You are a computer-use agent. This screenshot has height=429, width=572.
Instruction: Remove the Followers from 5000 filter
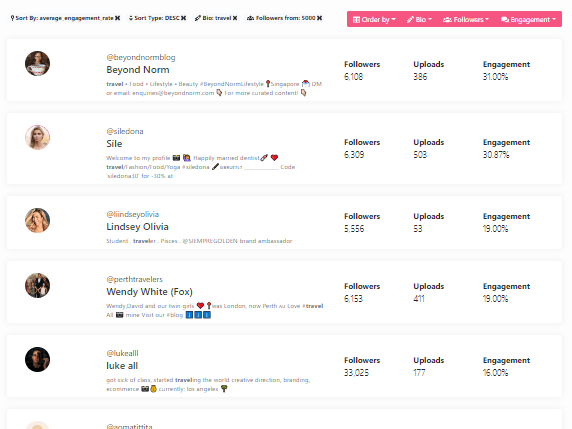(320, 18)
